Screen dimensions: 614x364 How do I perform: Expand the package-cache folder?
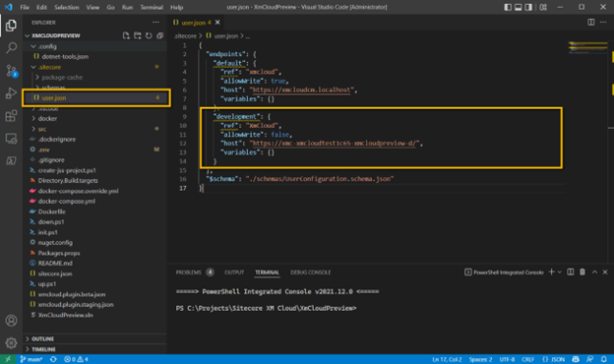click(37, 77)
